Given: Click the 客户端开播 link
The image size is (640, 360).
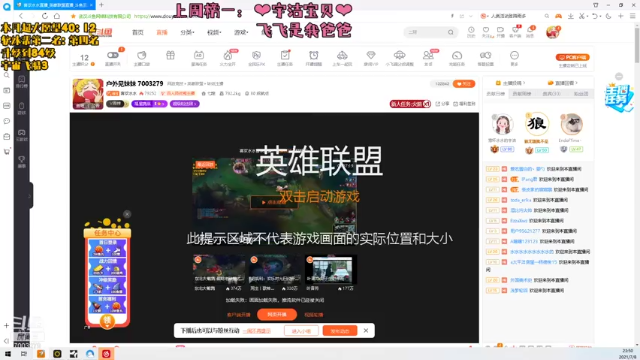Looking at the screenshot, I should tap(239, 315).
